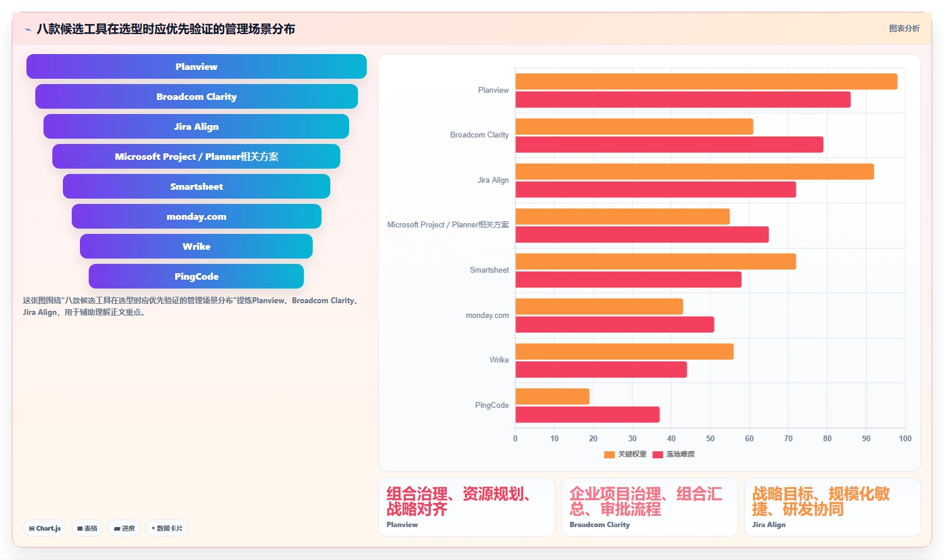Click the Smartsheet axis label
The image size is (944, 560).
tap(489, 270)
